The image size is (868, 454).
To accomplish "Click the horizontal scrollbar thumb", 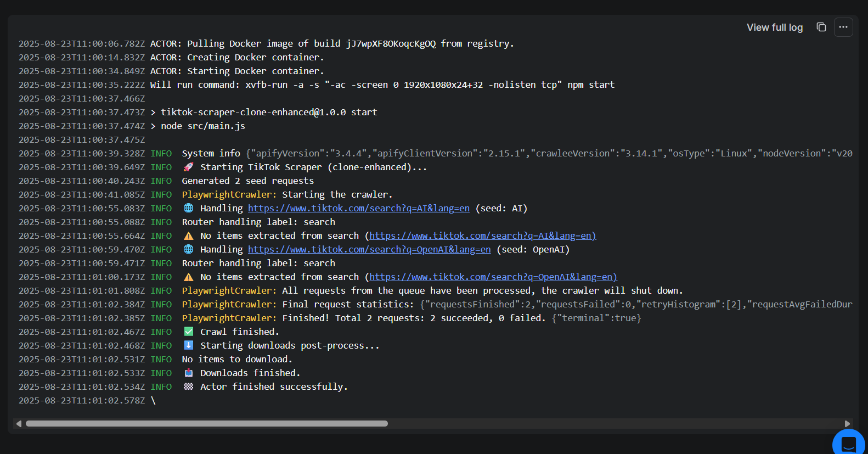I will 207,424.
